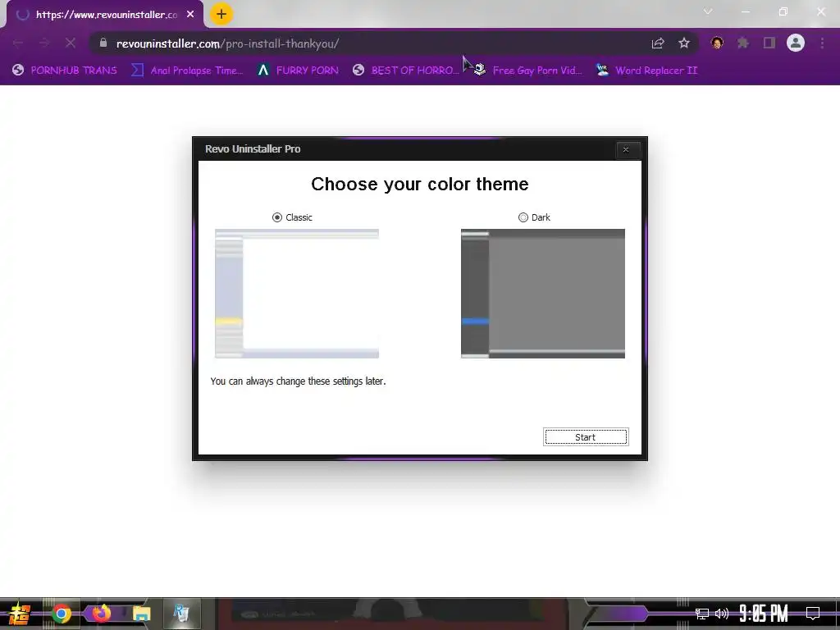Open the Chrome three-dot menu
This screenshot has width=840, height=630.
tap(822, 43)
